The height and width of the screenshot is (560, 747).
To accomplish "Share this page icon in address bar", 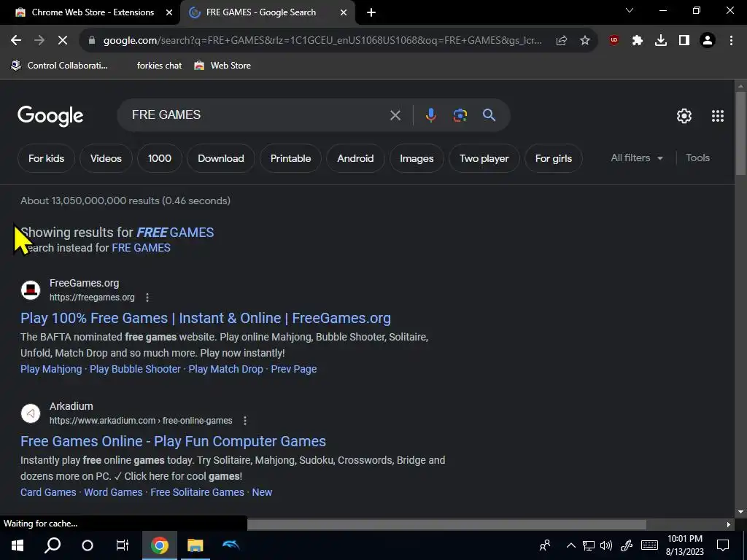I will [x=562, y=41].
